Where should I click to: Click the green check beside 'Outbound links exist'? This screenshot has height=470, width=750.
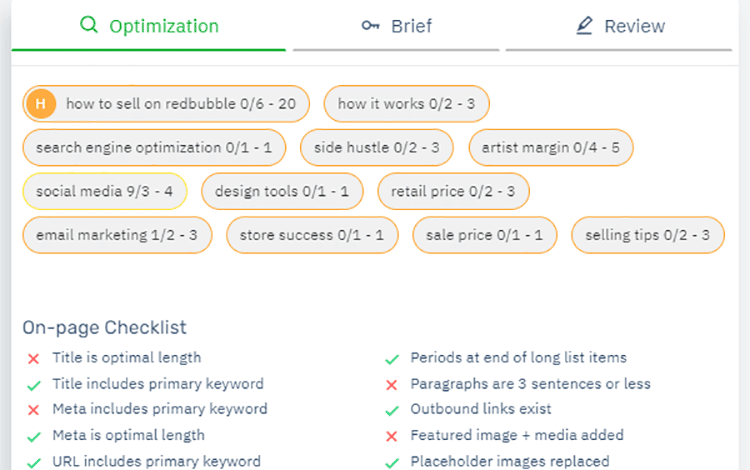pos(392,410)
